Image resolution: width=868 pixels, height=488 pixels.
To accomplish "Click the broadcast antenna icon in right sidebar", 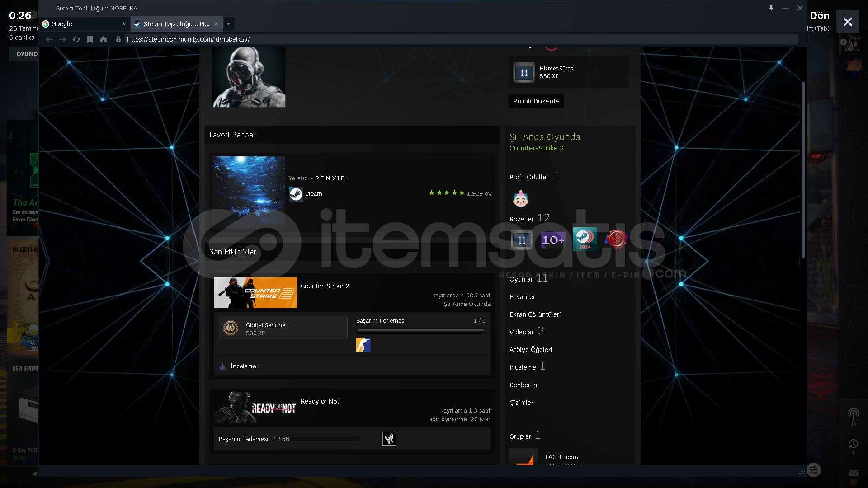I will coord(854,413).
